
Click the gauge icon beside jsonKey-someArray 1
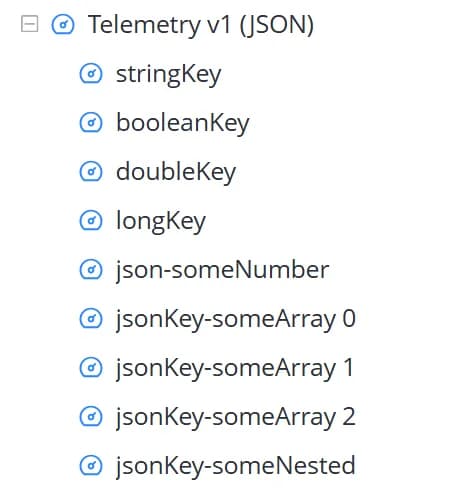click(91, 367)
